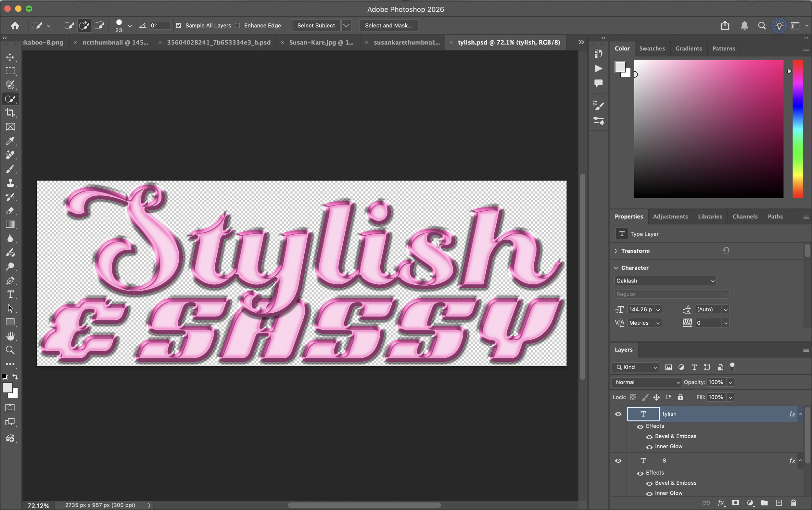Click the vertical hue spectrum slider
The height and width of the screenshot is (510, 812).
coord(797,129)
